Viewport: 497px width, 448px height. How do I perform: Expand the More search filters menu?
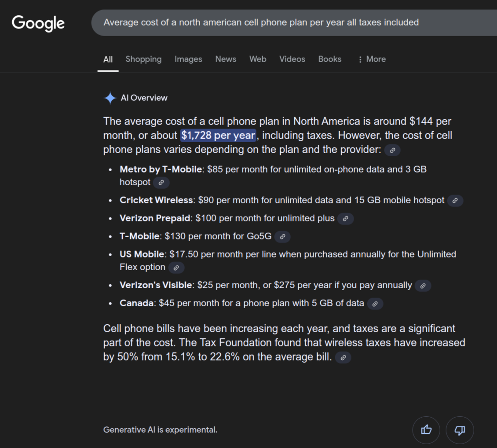point(372,59)
